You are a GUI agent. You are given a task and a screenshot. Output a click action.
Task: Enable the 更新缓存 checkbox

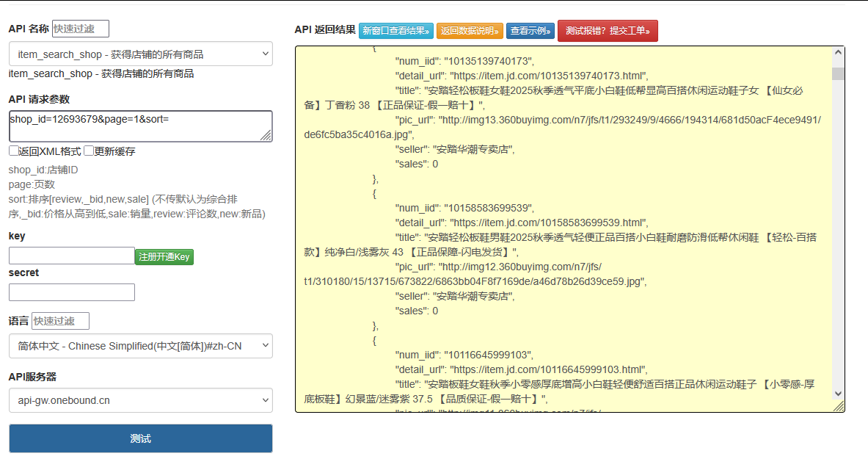pos(89,151)
